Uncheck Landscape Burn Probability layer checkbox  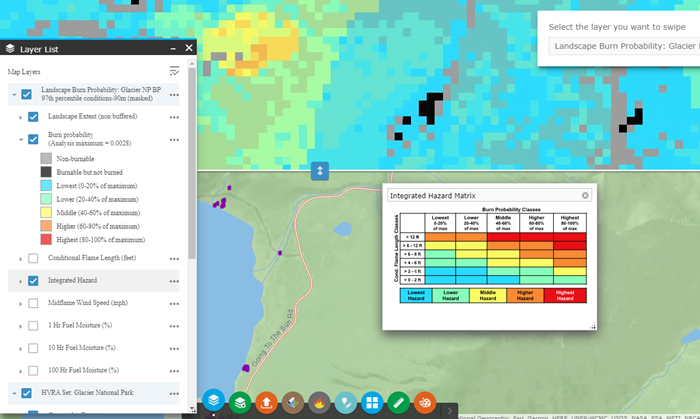point(26,94)
